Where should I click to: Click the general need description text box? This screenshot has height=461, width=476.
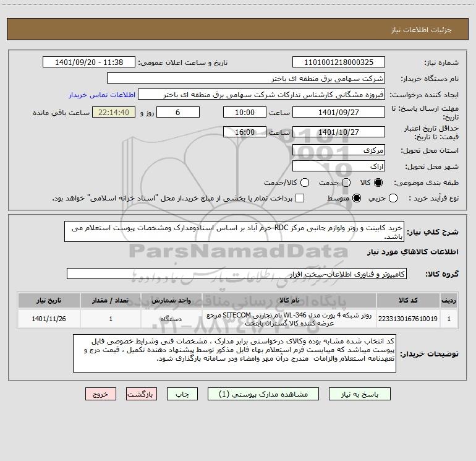point(234,231)
